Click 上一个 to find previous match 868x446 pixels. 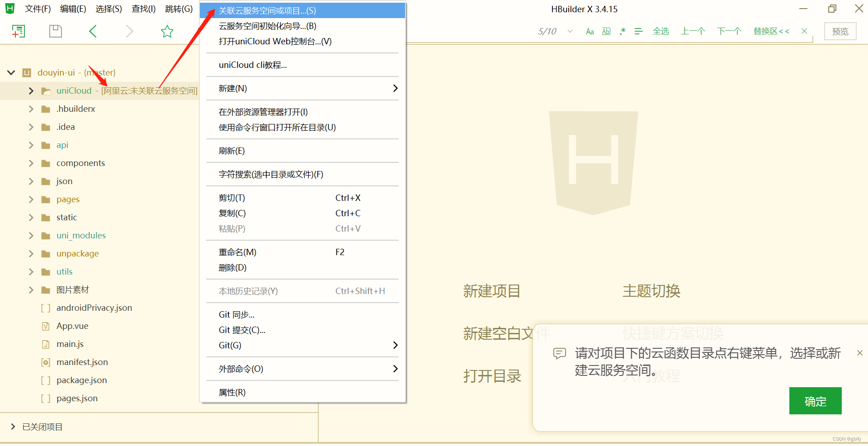693,31
